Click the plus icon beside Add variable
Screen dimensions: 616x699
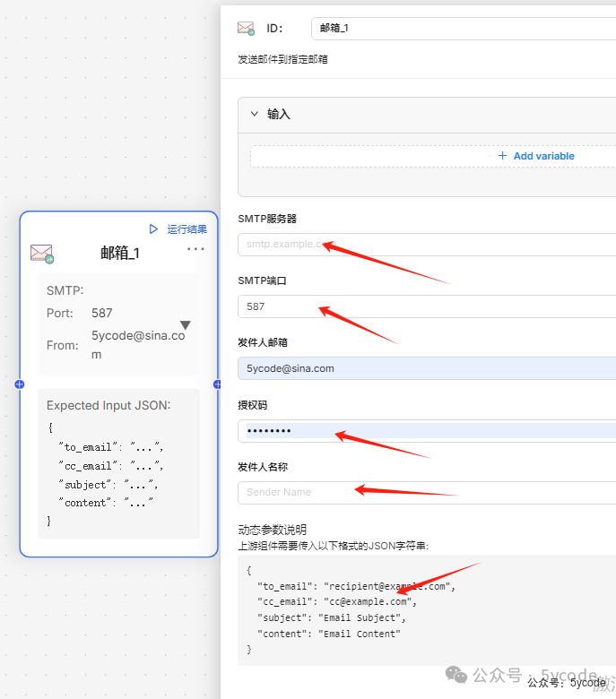(502, 156)
